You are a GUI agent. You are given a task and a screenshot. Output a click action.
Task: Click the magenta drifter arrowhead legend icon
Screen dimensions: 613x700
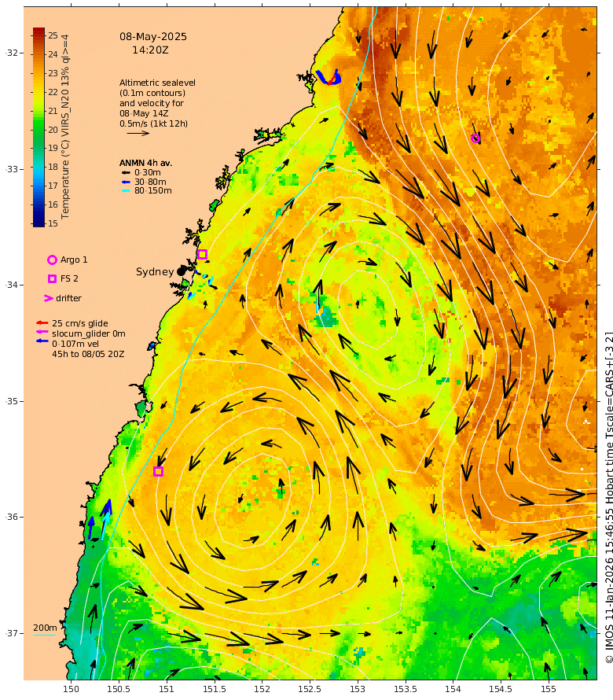point(48,298)
